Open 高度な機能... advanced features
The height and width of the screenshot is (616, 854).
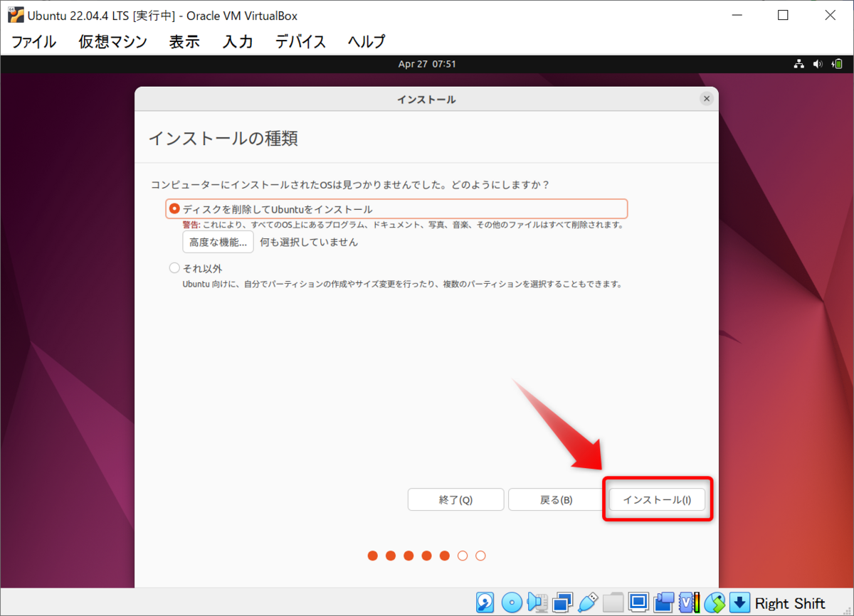[x=218, y=242]
